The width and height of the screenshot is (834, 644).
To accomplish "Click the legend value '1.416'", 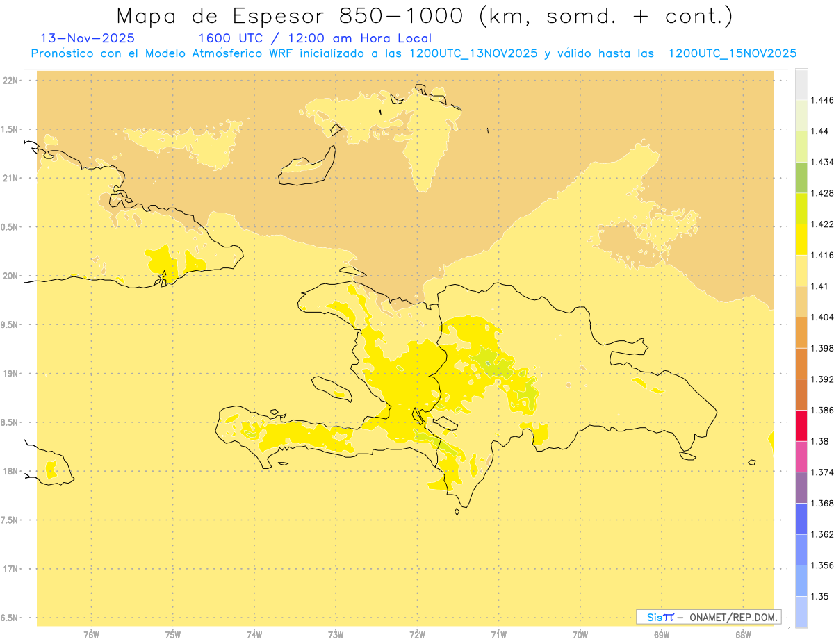I will tap(823, 255).
